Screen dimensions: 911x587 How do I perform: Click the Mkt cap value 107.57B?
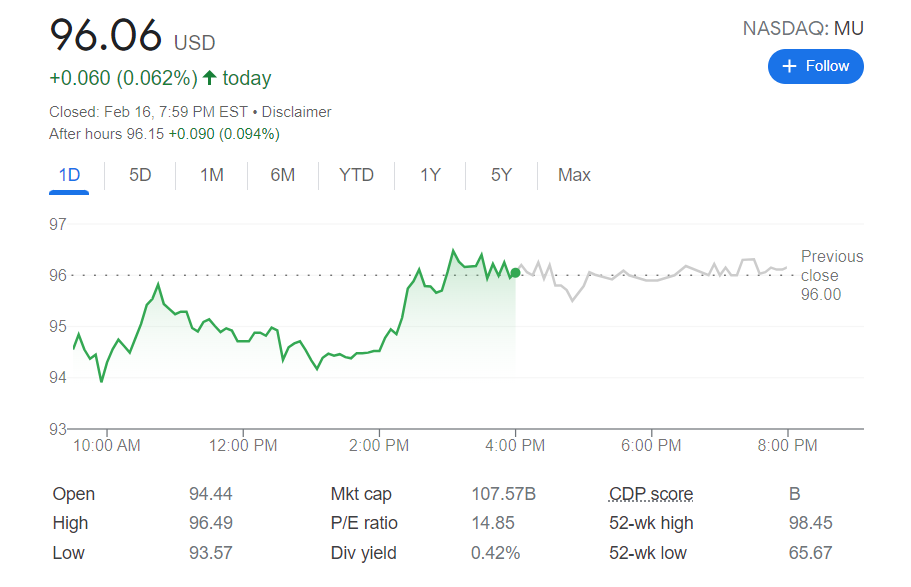tap(504, 494)
